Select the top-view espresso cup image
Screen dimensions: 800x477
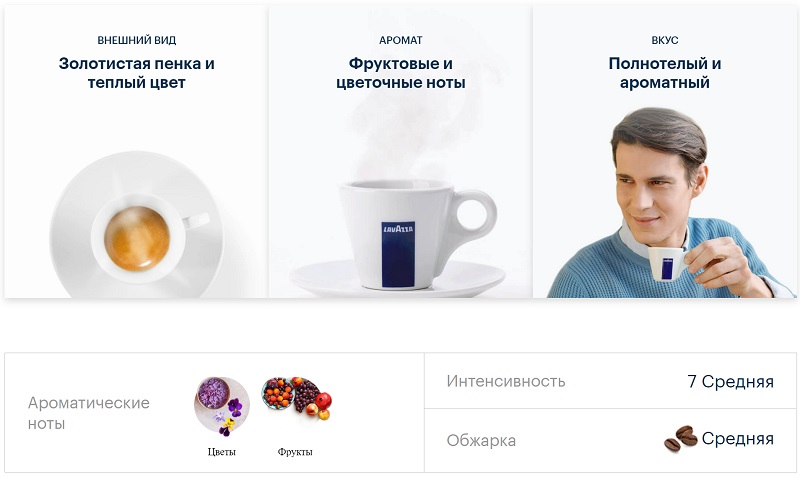pos(137,225)
